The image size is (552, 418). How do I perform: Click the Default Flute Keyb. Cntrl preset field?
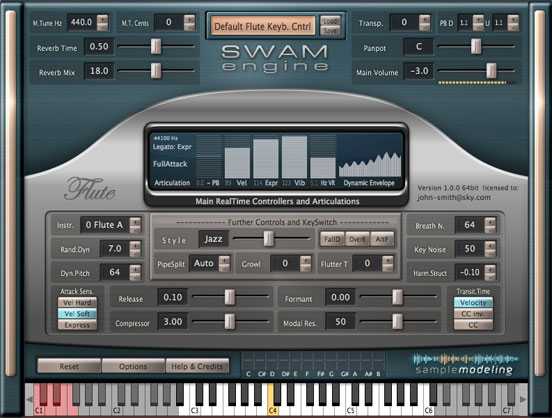tap(263, 26)
